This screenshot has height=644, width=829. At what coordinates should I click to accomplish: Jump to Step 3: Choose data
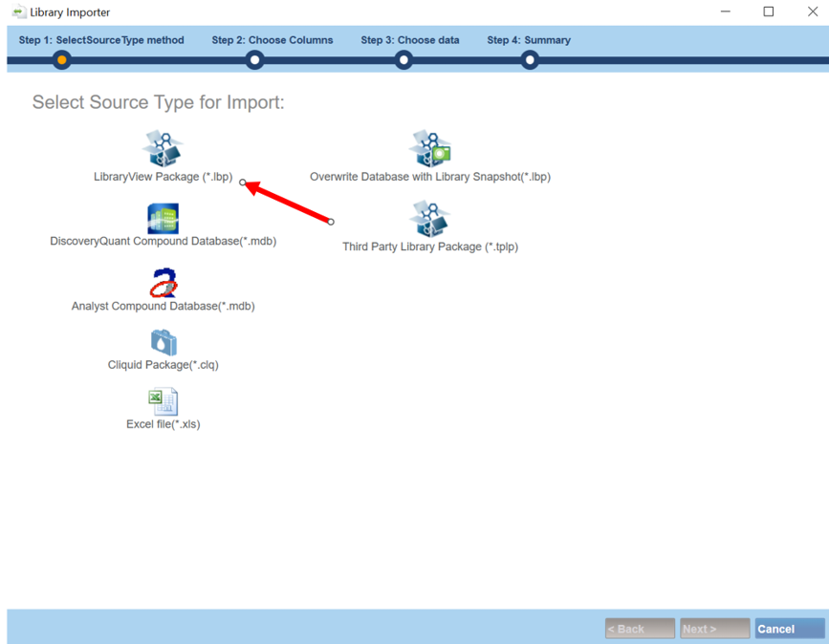pyautogui.click(x=410, y=40)
